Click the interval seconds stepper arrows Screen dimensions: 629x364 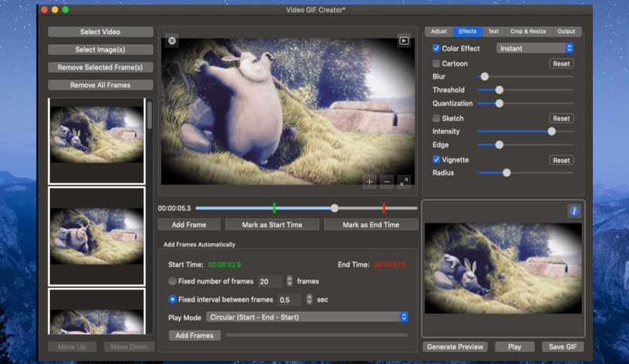click(309, 299)
